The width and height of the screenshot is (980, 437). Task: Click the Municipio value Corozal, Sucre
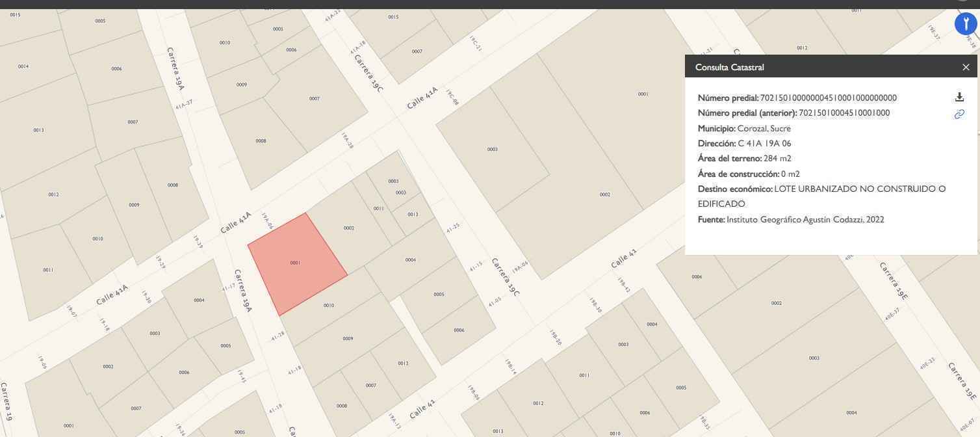pos(764,129)
